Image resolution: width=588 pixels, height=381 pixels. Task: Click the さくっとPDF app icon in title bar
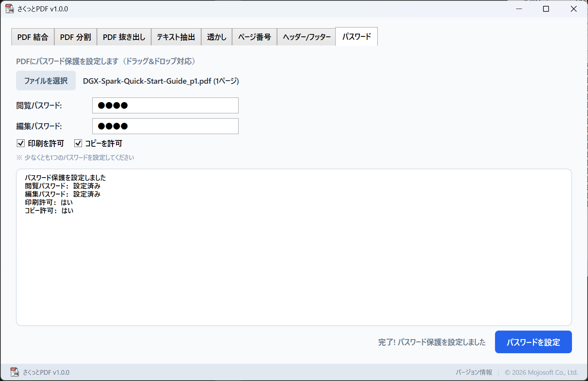(9, 8)
